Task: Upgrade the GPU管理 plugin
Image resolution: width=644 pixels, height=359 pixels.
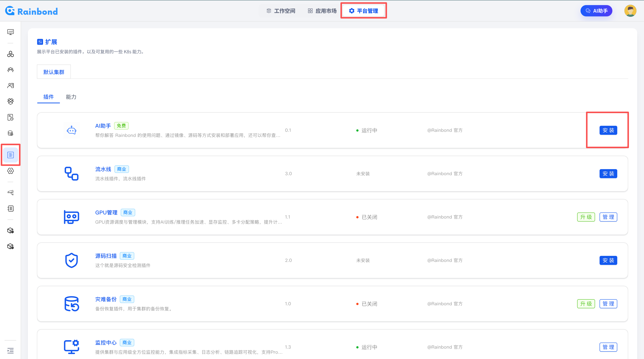Action: [x=586, y=217]
